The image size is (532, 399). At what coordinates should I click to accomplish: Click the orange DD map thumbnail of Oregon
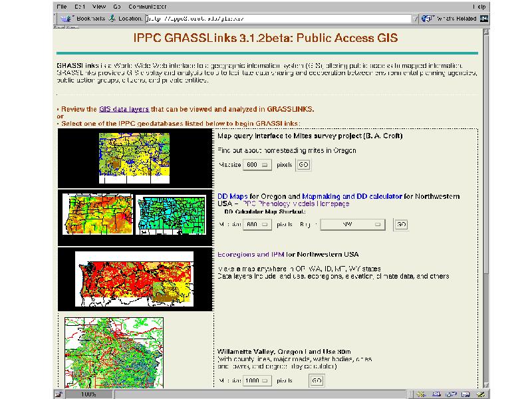(98, 214)
